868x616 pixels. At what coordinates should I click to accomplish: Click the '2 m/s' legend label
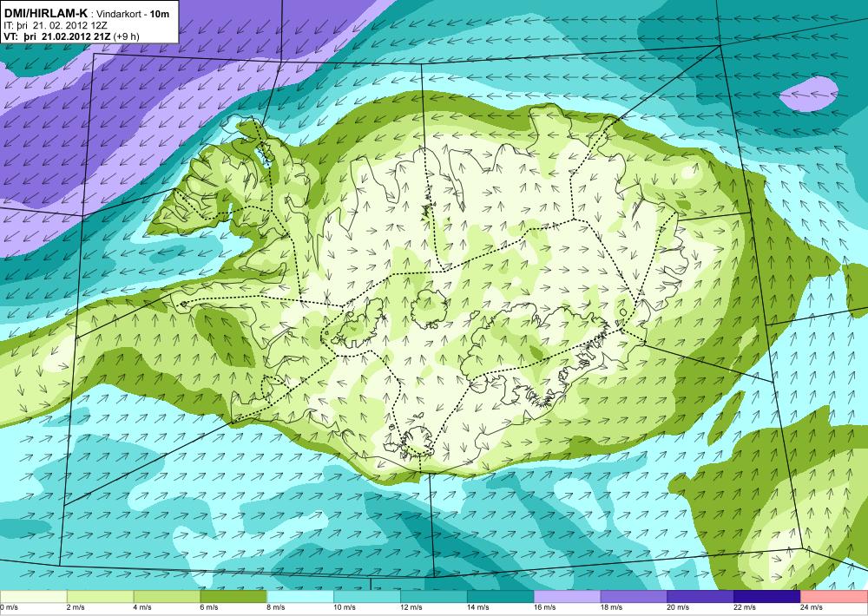[76, 607]
